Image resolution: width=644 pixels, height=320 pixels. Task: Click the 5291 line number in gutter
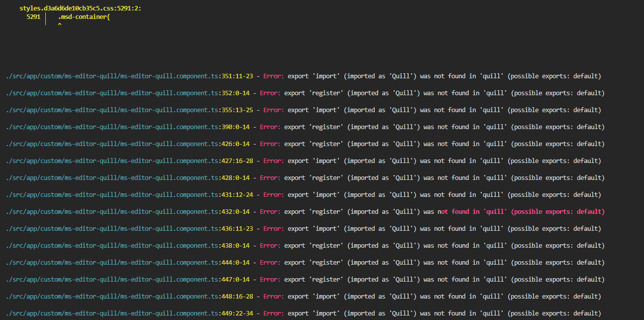coord(33,17)
